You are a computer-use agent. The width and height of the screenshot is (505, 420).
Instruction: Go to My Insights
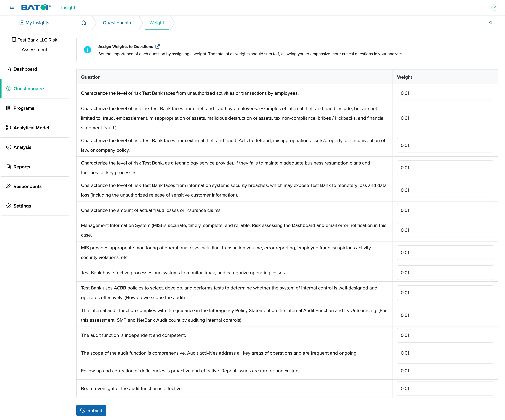pyautogui.click(x=34, y=23)
